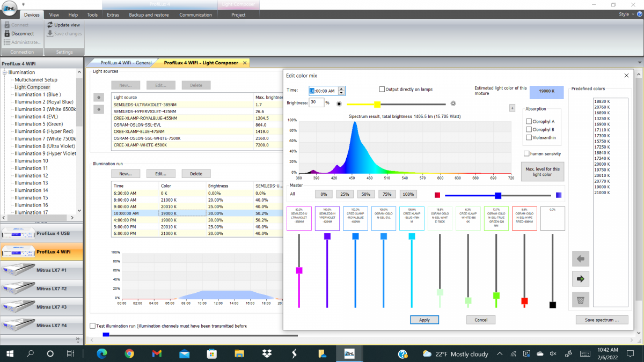Image resolution: width=644 pixels, height=362 pixels.
Task: Check the Violaxanthin absorption box
Action: (529, 138)
